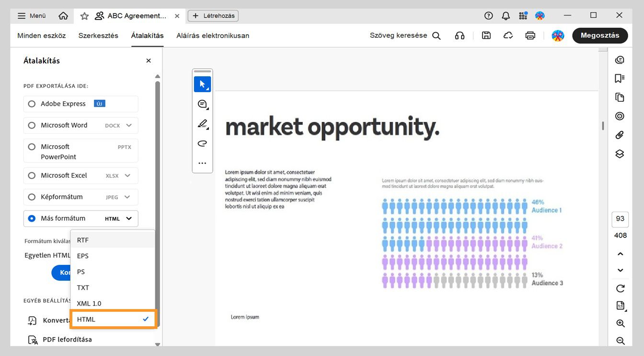Screen dimensions: 644x356
Task: Select the arrow selection tool
Action: point(202,83)
